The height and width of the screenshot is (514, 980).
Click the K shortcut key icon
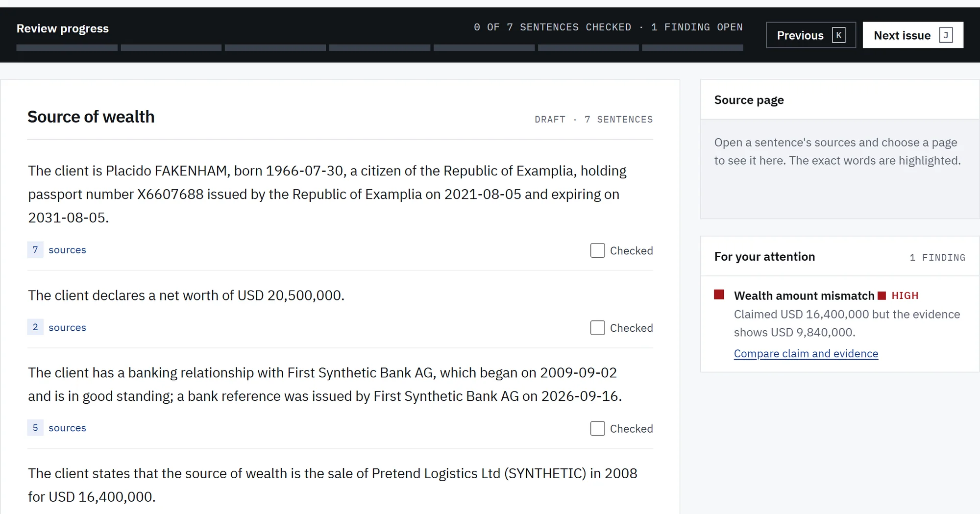click(x=838, y=35)
